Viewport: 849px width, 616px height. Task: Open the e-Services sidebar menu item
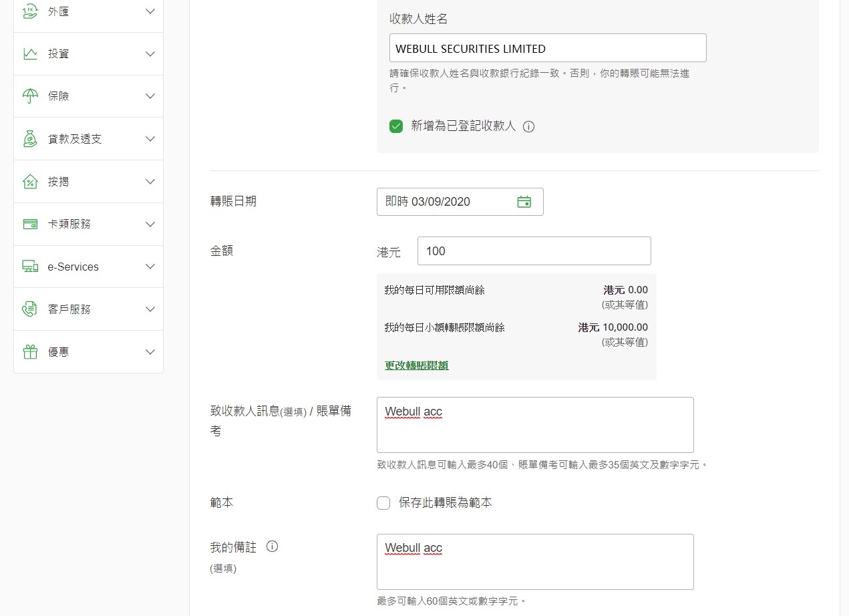pyautogui.click(x=88, y=267)
